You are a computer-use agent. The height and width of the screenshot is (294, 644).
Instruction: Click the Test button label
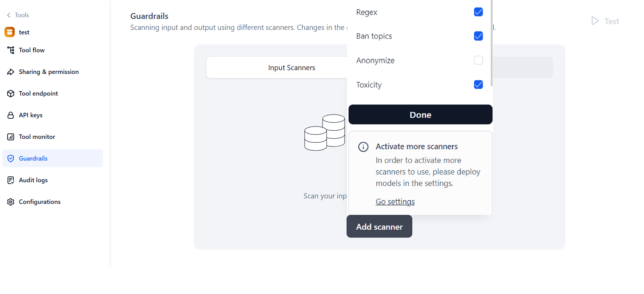[x=612, y=21]
